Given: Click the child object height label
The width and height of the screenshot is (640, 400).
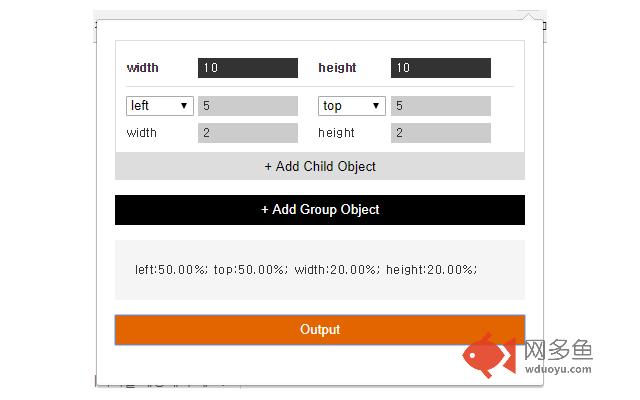Looking at the screenshot, I should click(336, 133).
